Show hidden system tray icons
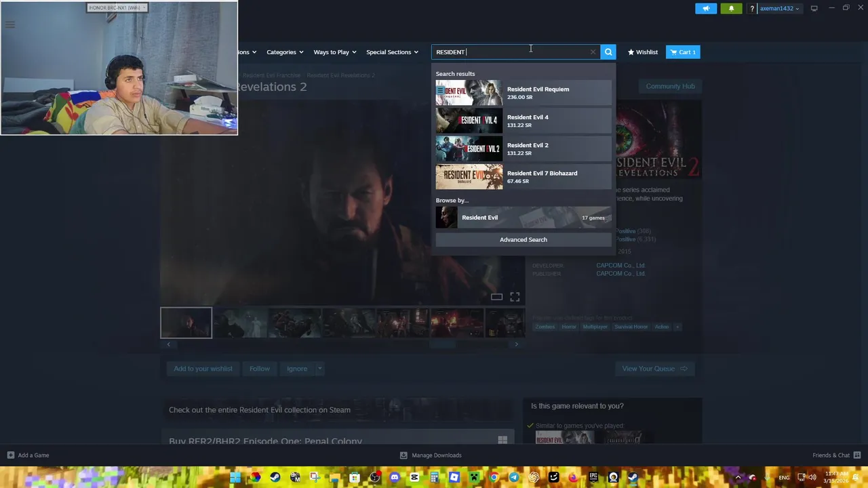The height and width of the screenshot is (488, 868). pos(738,477)
